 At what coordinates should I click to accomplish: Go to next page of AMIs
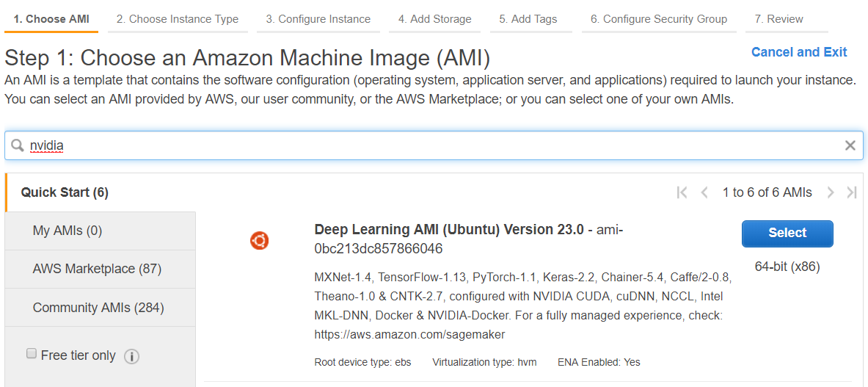[x=830, y=192]
